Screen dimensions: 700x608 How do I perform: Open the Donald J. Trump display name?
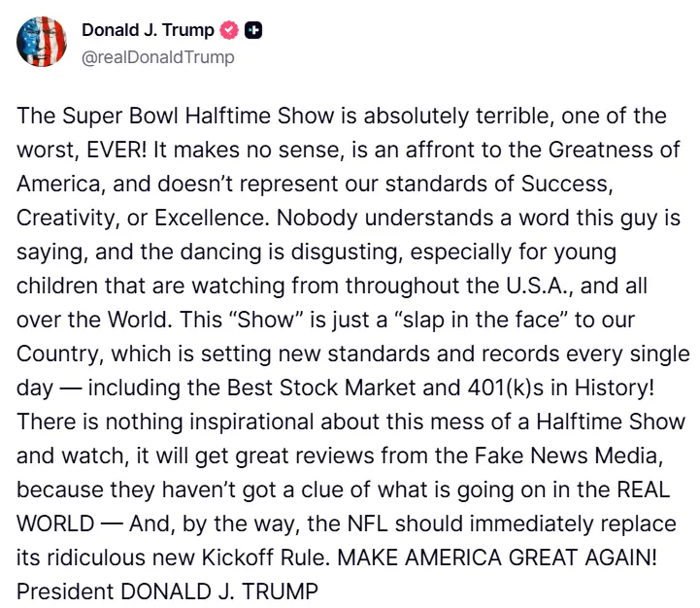pyautogui.click(x=148, y=31)
